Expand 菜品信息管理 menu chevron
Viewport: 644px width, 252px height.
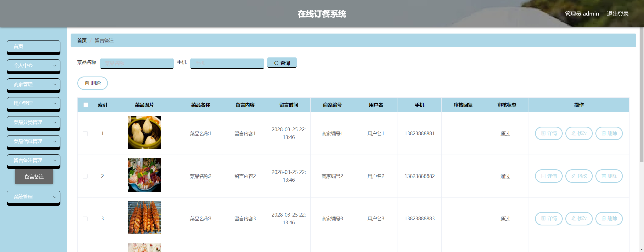pos(55,141)
